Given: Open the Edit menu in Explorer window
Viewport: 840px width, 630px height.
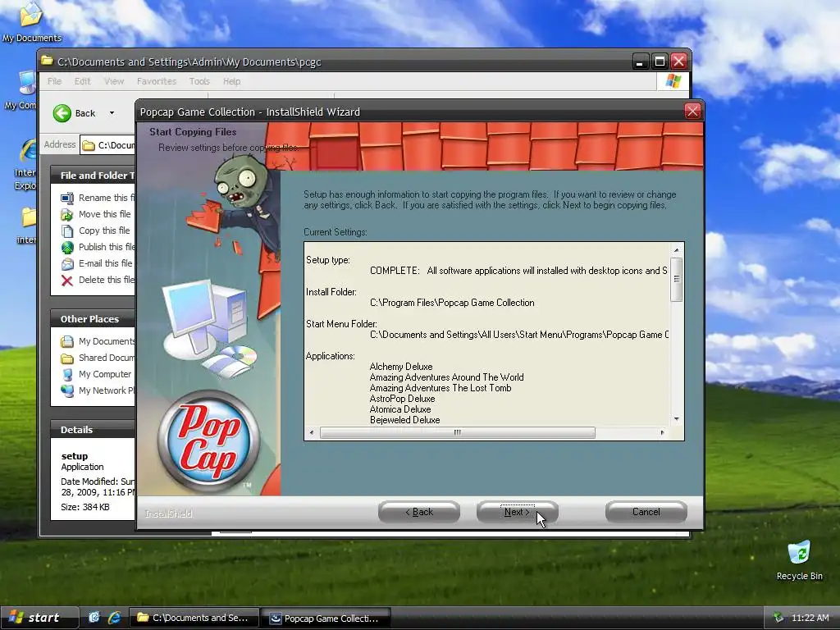Looking at the screenshot, I should click(x=82, y=81).
